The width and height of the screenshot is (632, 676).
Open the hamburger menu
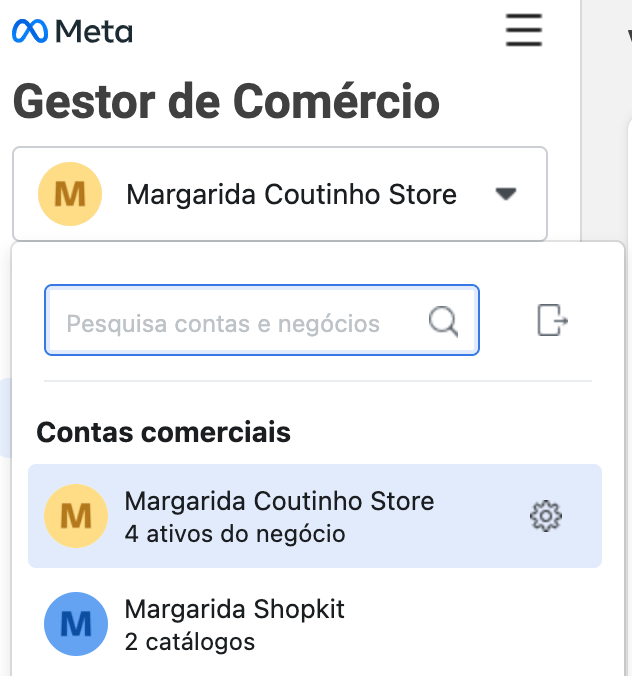tap(524, 31)
